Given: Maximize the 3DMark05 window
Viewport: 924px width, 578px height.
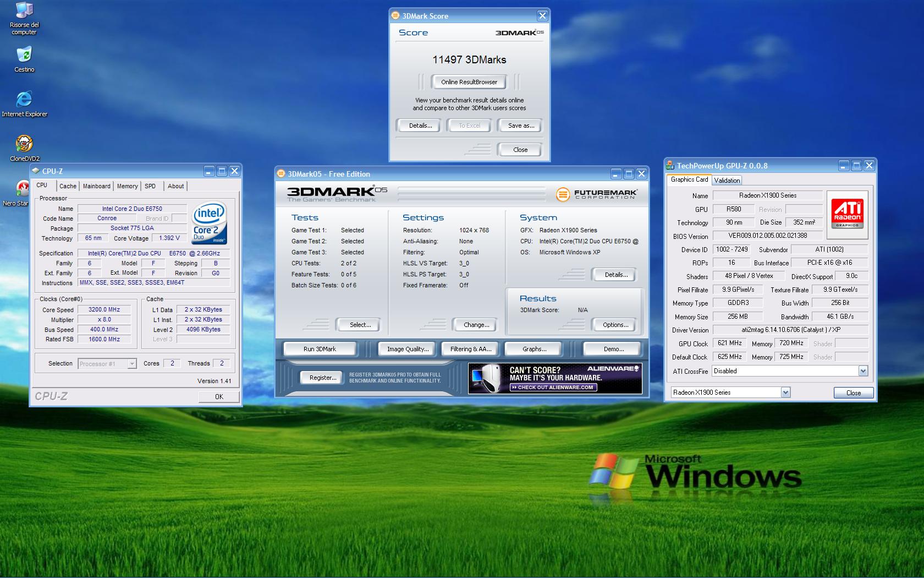Looking at the screenshot, I should click(629, 174).
